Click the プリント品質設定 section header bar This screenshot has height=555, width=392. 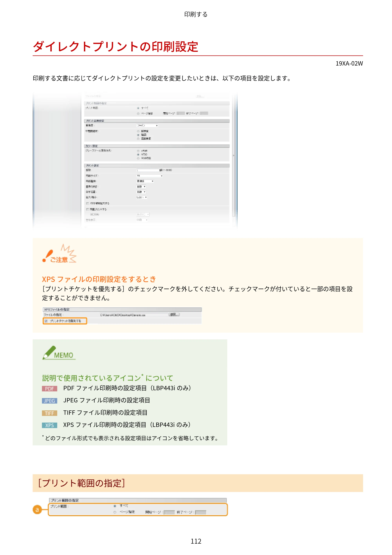pyautogui.click(x=157, y=121)
